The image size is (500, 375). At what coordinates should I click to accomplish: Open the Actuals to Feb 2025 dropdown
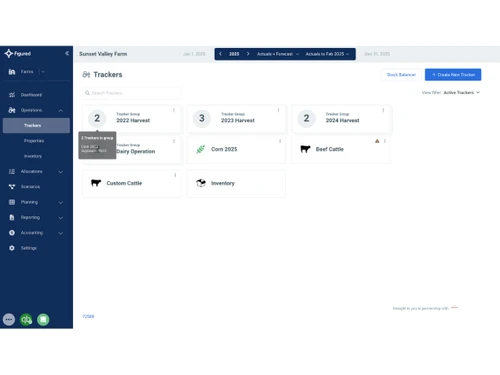[x=327, y=54]
